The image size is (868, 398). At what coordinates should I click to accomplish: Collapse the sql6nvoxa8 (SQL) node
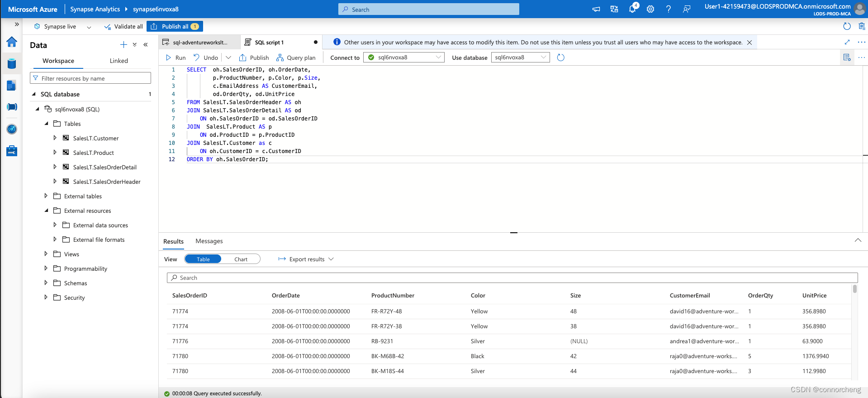click(38, 109)
